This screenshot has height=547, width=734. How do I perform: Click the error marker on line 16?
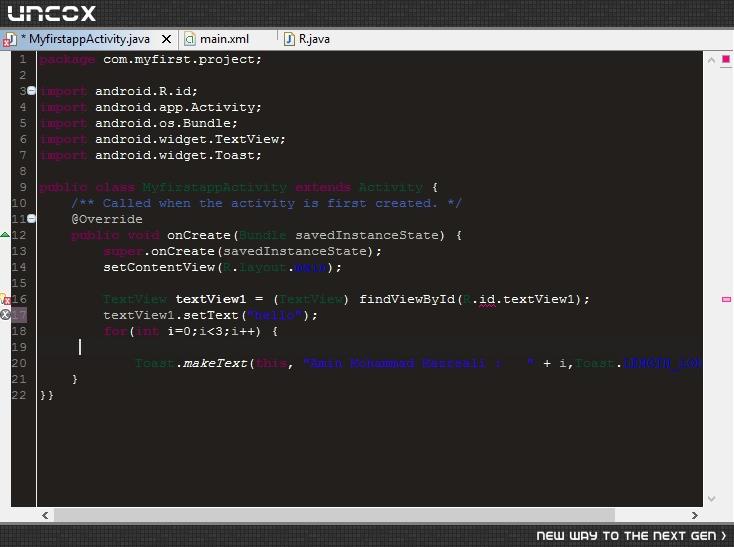point(5,299)
